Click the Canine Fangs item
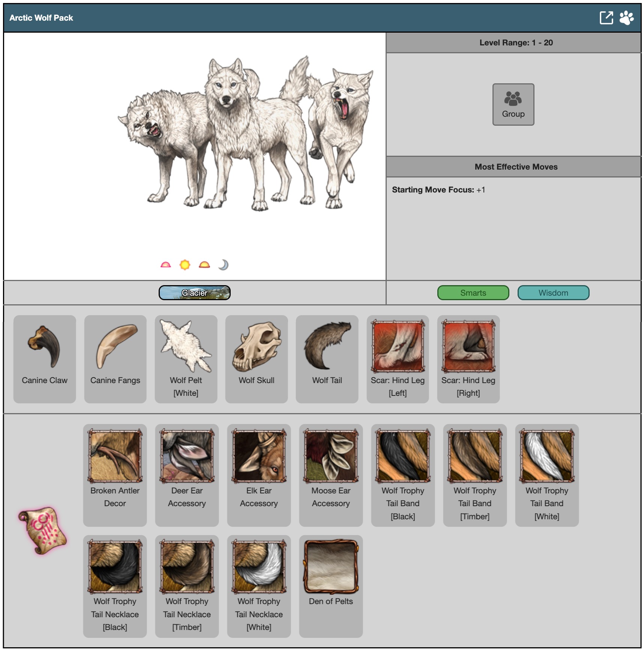The width and height of the screenshot is (644, 651). pyautogui.click(x=115, y=359)
